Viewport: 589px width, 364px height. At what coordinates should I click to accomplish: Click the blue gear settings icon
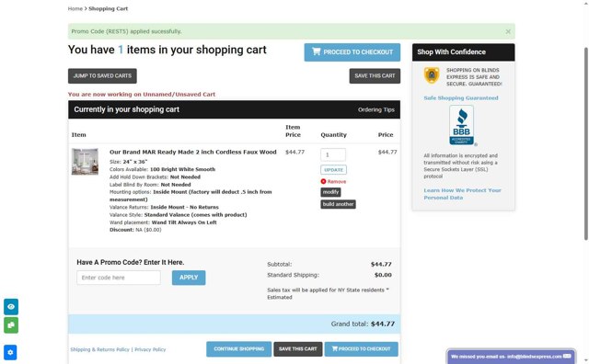pyautogui.click(x=10, y=352)
